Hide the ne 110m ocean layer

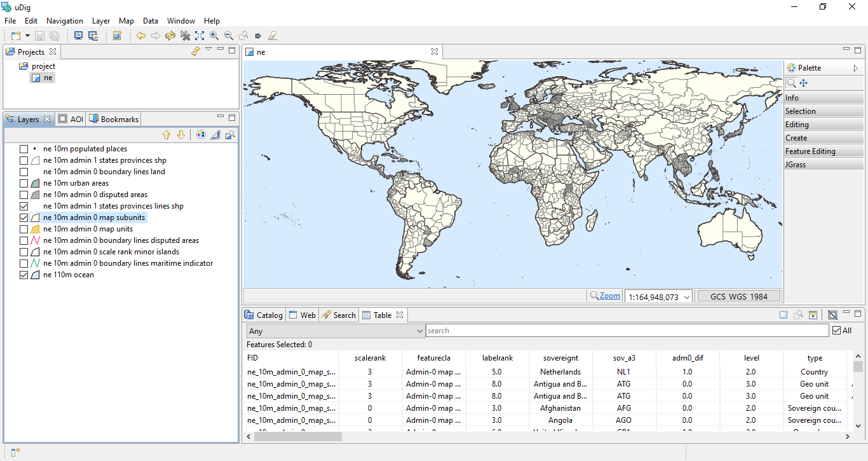click(24, 275)
